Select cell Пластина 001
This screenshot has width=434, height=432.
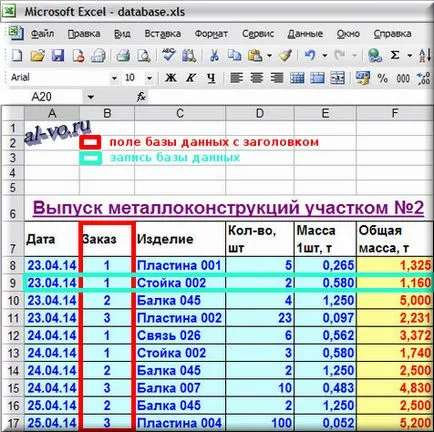point(180,266)
